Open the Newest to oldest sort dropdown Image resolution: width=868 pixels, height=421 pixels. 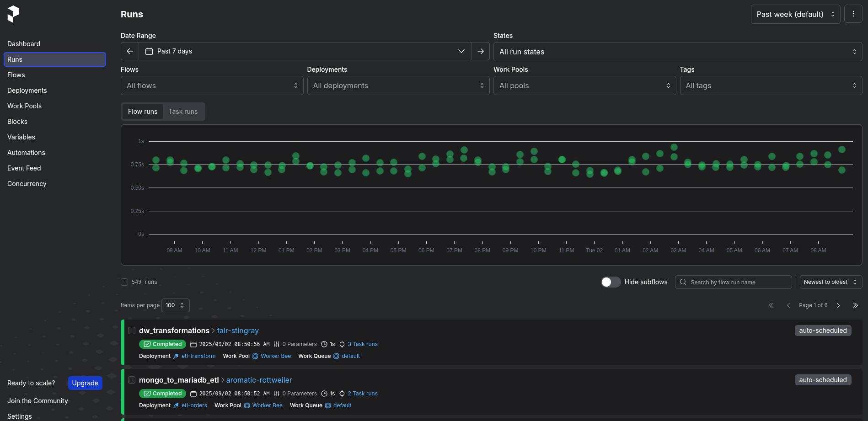830,282
